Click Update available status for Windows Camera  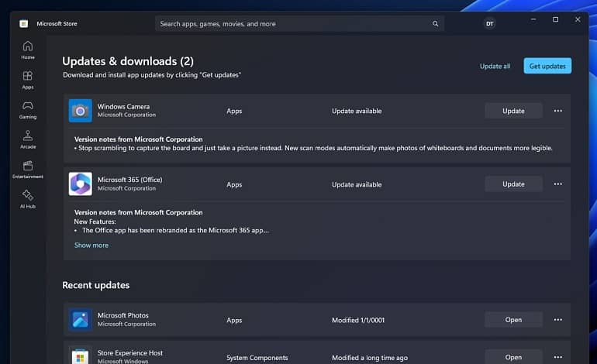pos(357,111)
